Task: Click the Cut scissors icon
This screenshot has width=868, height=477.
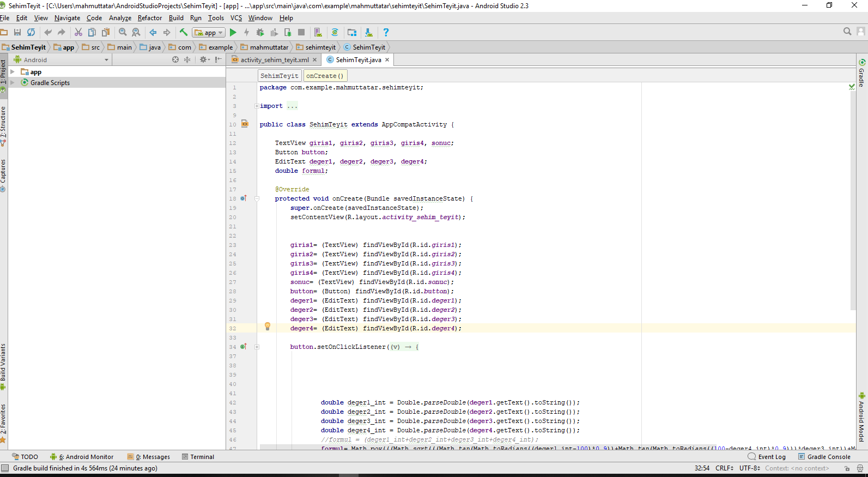Action: tap(78, 33)
